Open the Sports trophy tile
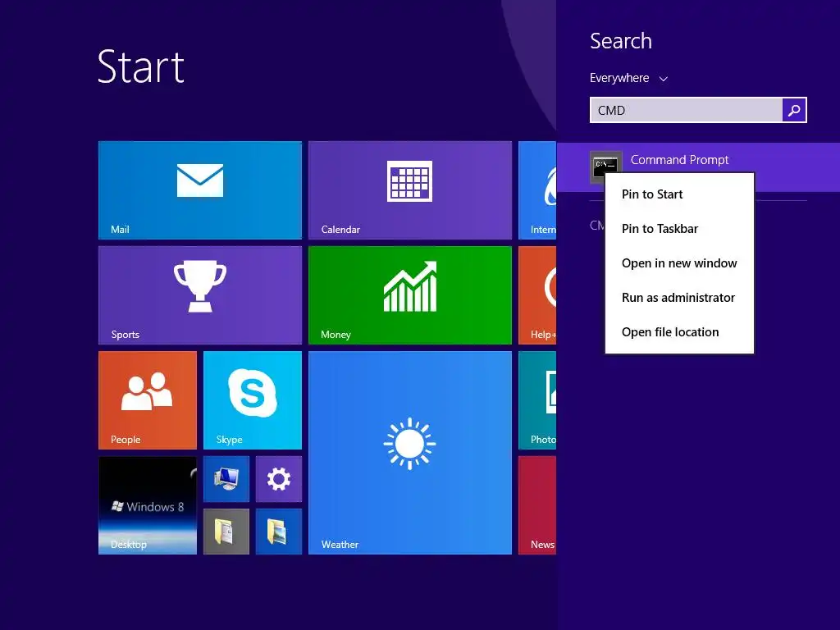 [x=200, y=295]
